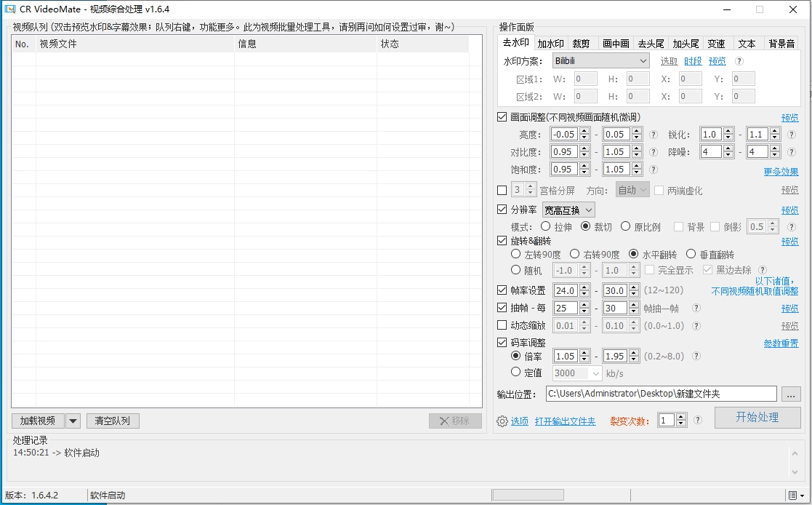Toggle the 旋转&翻转 checkbox
This screenshot has height=505, width=812.
pos(502,241)
